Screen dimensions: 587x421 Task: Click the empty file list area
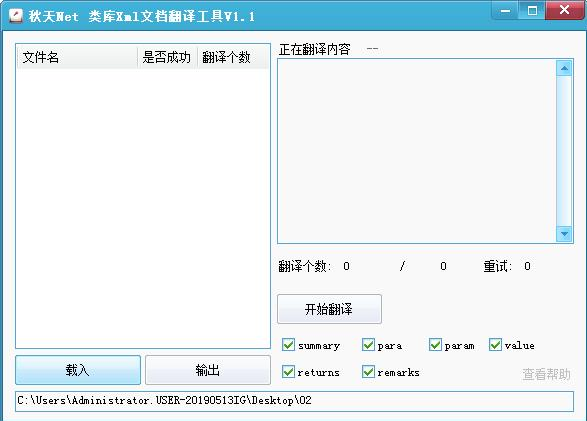coord(143,208)
